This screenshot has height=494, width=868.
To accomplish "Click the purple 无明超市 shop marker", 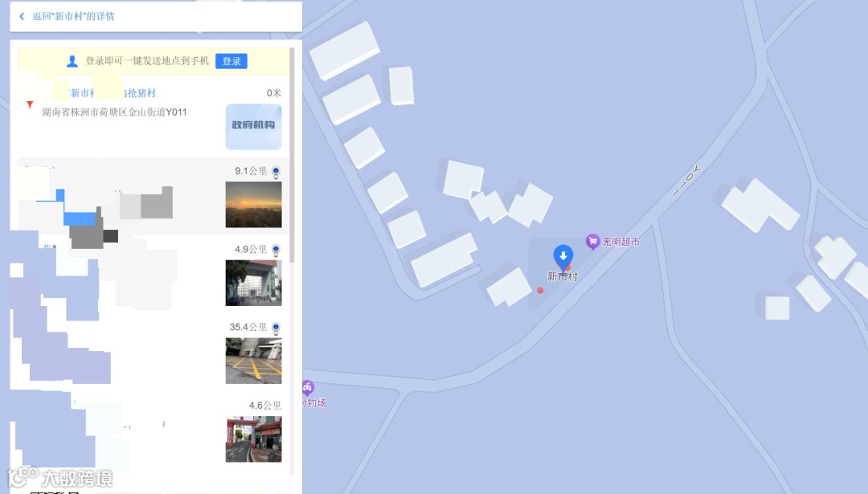I will [x=592, y=242].
